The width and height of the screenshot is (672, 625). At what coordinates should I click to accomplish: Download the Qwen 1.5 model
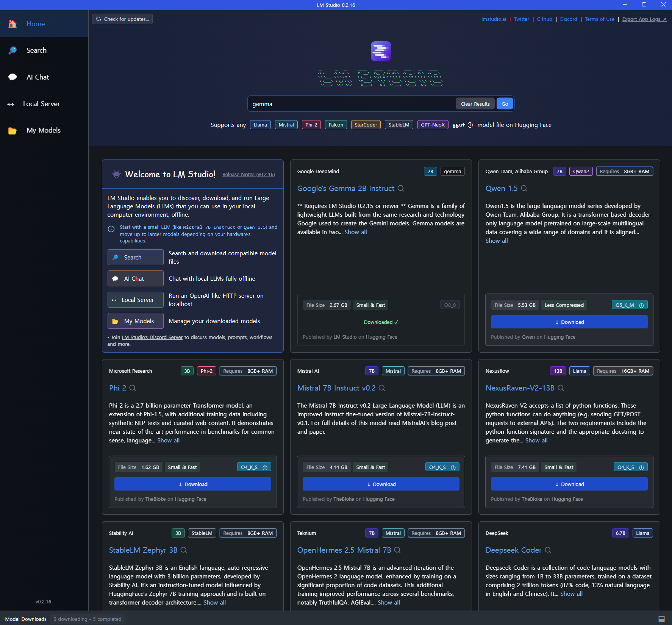(569, 322)
